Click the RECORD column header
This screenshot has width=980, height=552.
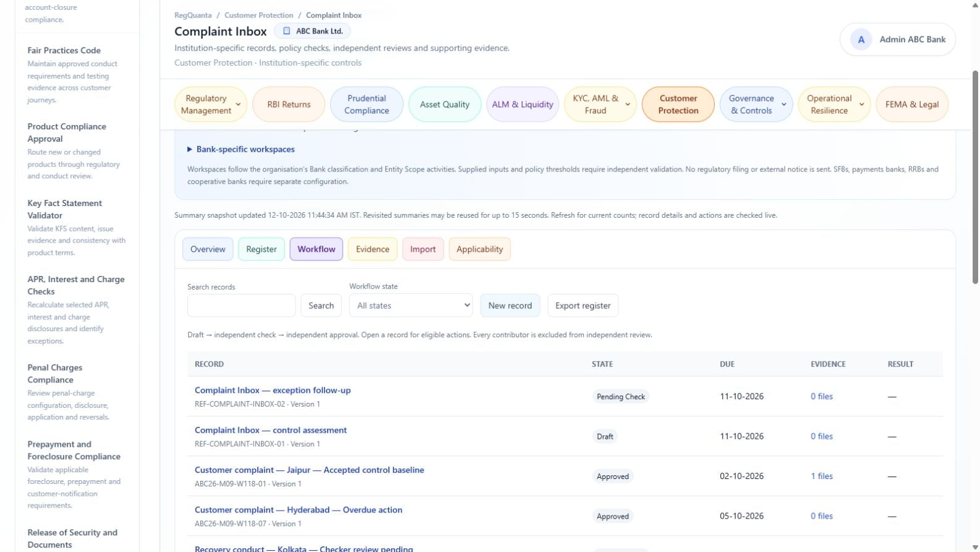click(209, 364)
